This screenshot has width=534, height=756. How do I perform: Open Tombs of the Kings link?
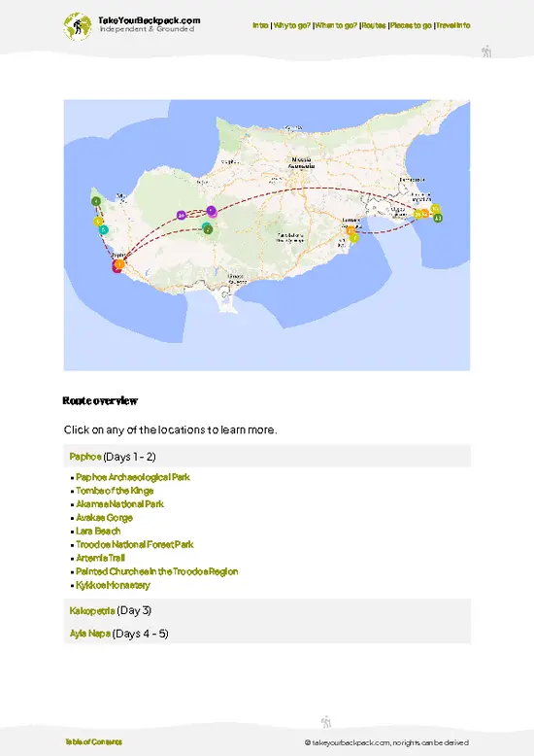[x=115, y=491]
